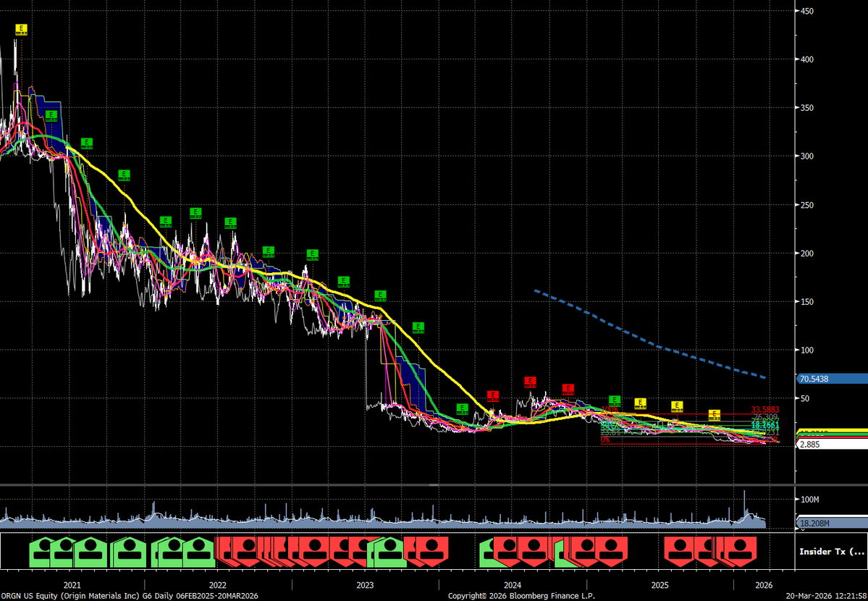
Task: Click the leftmost green insider buy icon
Action: pos(42,552)
